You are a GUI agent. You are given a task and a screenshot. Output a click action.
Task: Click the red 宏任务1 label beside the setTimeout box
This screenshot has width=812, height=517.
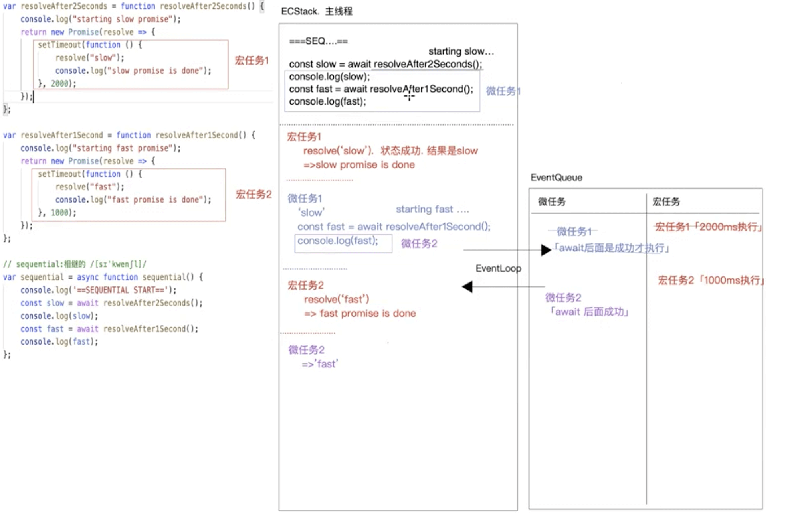click(x=252, y=61)
